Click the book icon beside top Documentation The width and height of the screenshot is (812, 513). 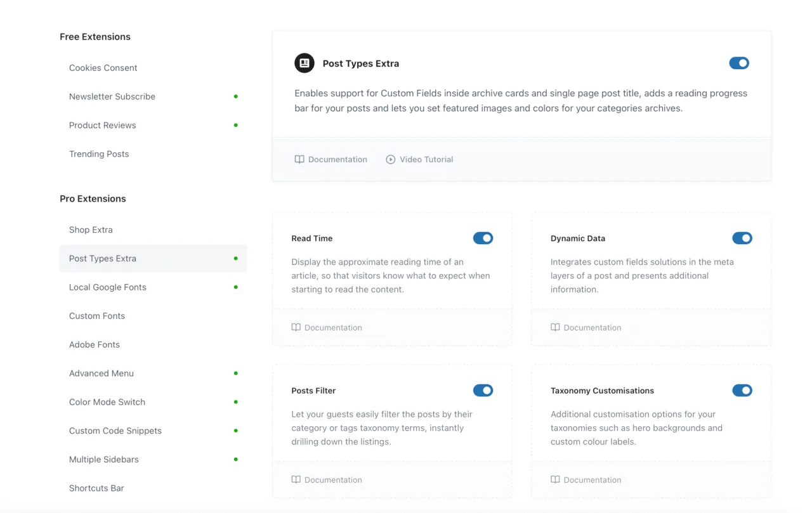coord(299,160)
